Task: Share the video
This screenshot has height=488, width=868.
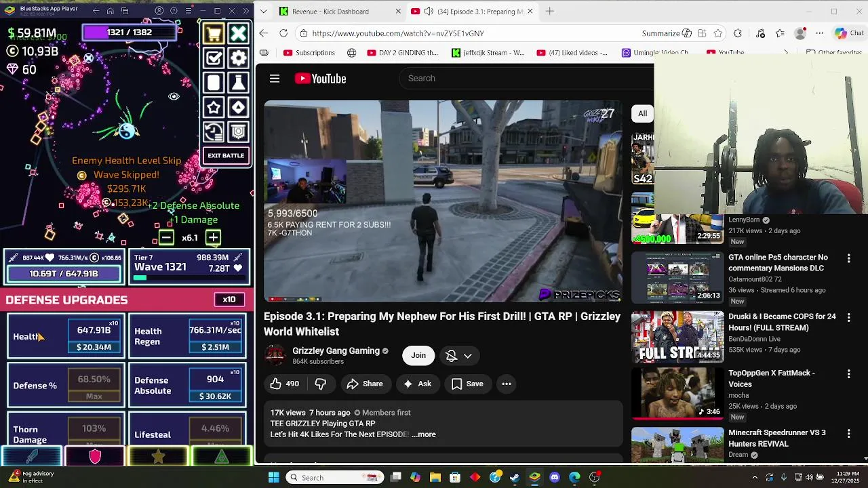Action: [x=365, y=384]
